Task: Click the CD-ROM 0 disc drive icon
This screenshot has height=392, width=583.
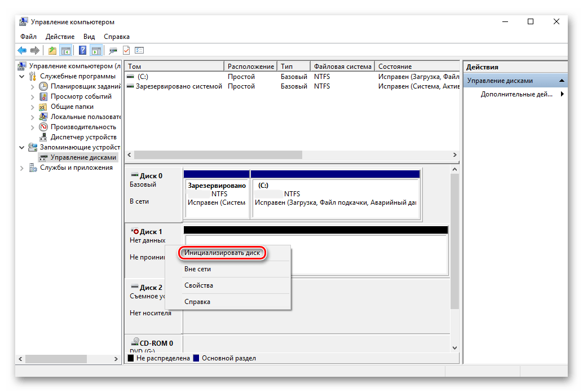Action: pyautogui.click(x=135, y=342)
